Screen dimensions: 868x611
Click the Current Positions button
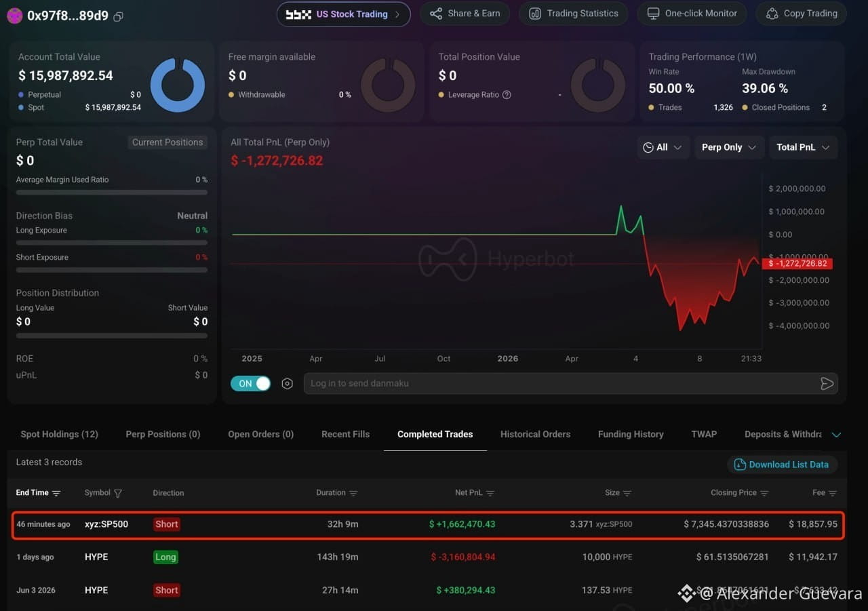[x=167, y=142]
